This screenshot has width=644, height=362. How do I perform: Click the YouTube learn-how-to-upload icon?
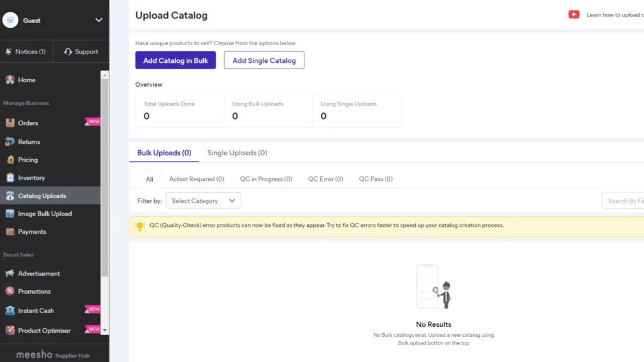pyautogui.click(x=573, y=14)
